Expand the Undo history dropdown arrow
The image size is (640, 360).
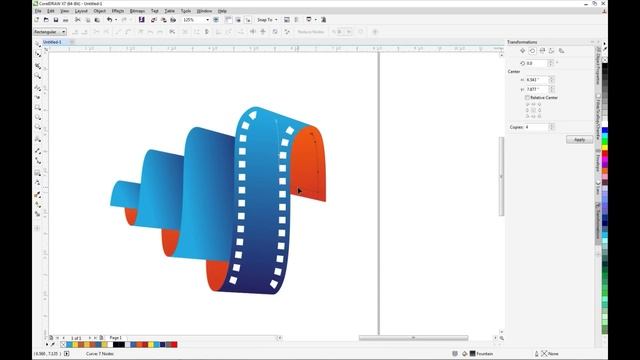(x=116, y=20)
